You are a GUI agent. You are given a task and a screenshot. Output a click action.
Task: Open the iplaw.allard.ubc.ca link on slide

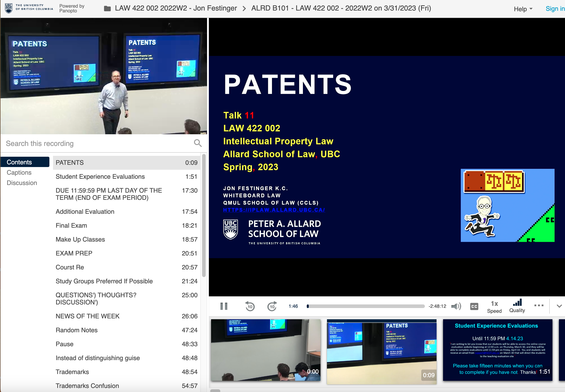tap(274, 210)
